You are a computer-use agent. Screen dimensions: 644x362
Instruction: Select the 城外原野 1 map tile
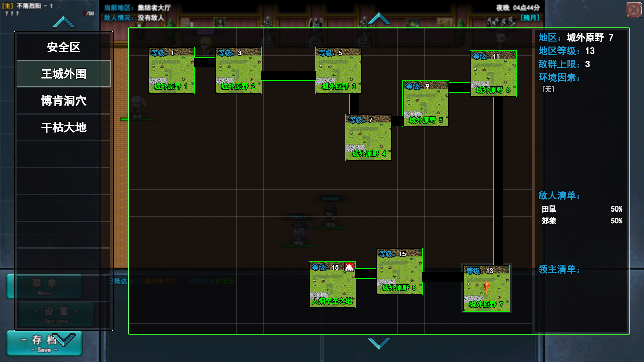coord(171,70)
